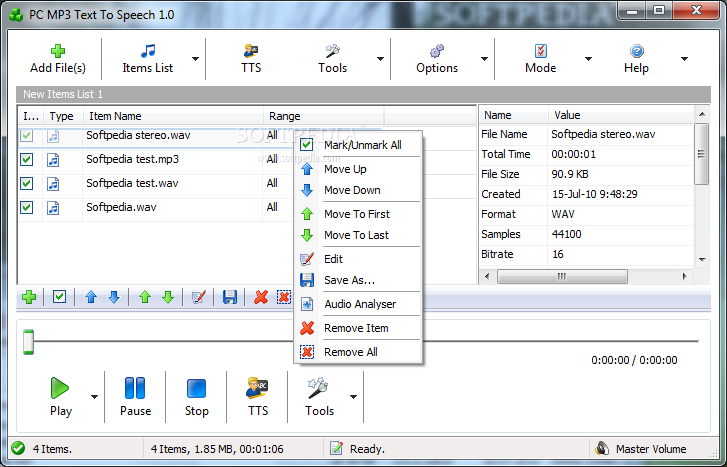
Task: Choose Move To Last in context menu
Action: (358, 235)
